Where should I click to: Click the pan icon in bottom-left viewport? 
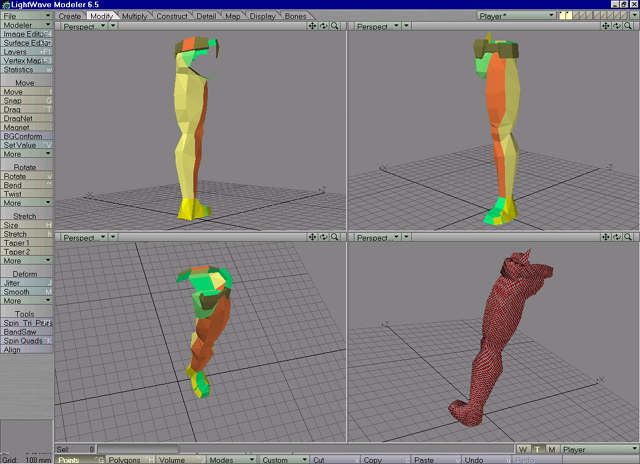[312, 237]
